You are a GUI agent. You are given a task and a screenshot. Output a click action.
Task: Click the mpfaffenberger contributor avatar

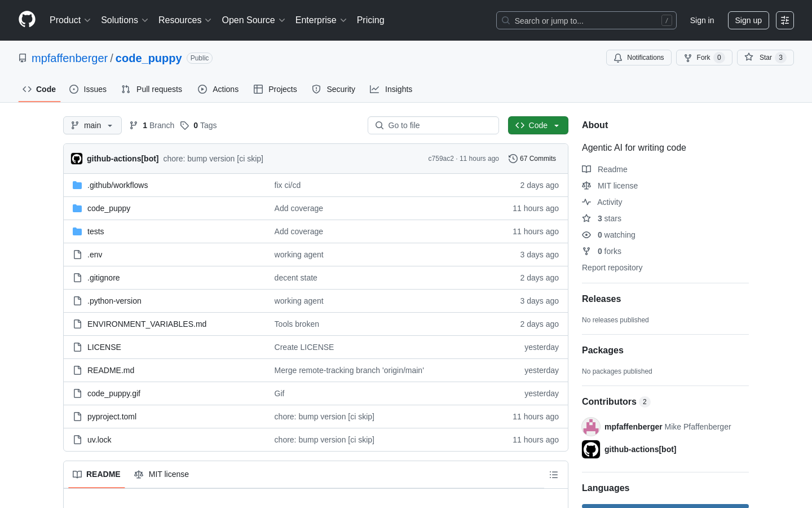tap(591, 427)
